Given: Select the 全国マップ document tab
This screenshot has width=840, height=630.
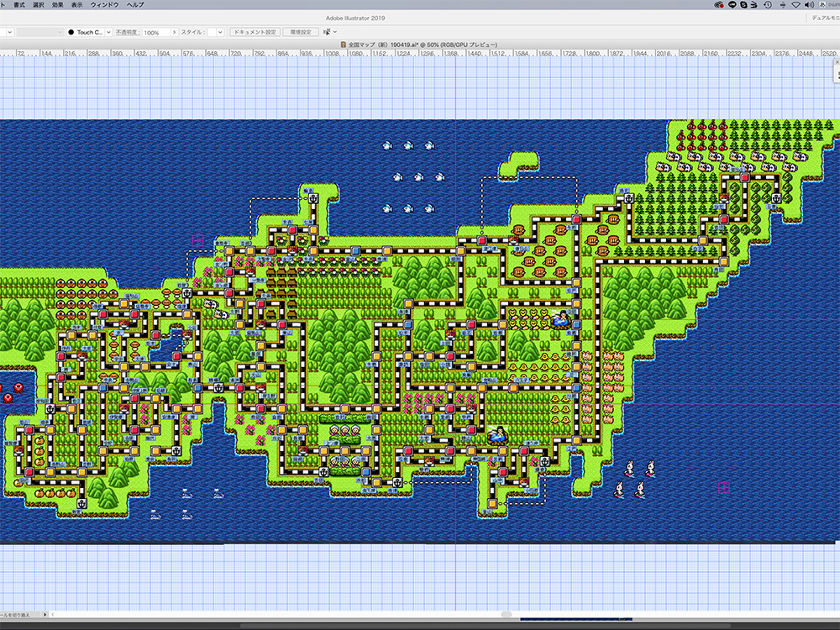Looking at the screenshot, I should point(420,44).
